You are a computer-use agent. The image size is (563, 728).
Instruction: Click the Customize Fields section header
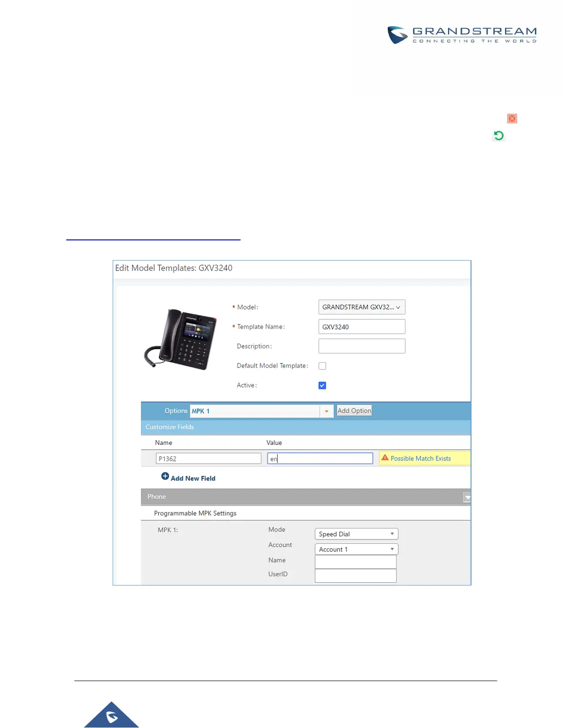(305, 427)
